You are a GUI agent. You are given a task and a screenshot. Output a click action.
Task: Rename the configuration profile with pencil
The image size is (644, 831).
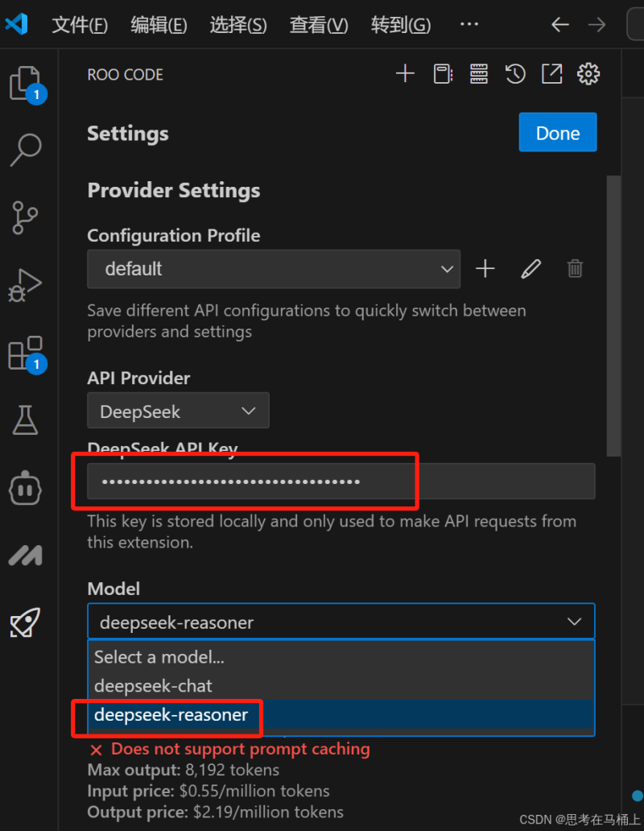tap(530, 269)
